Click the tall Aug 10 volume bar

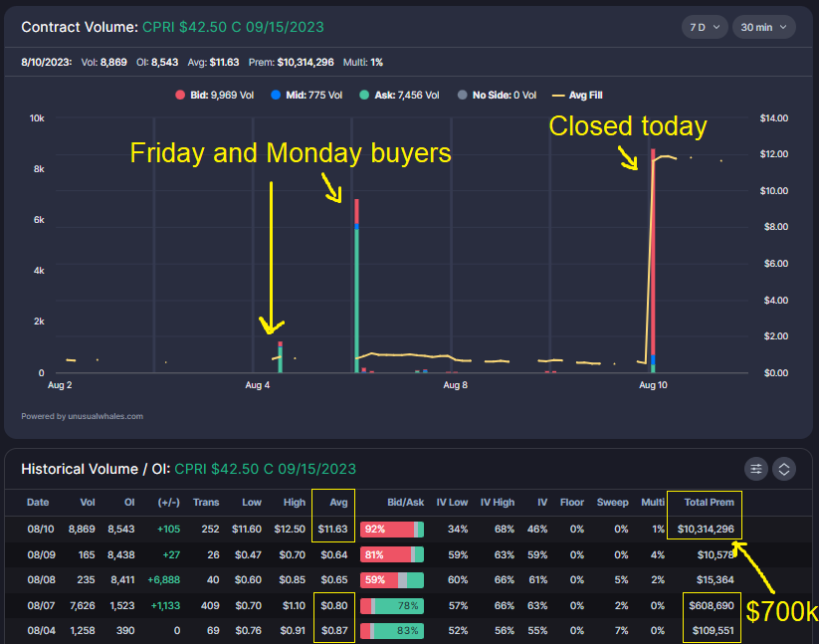point(653,261)
